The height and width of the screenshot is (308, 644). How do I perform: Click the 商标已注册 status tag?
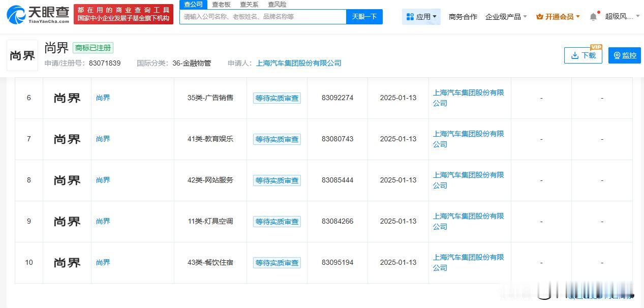pyautogui.click(x=93, y=48)
